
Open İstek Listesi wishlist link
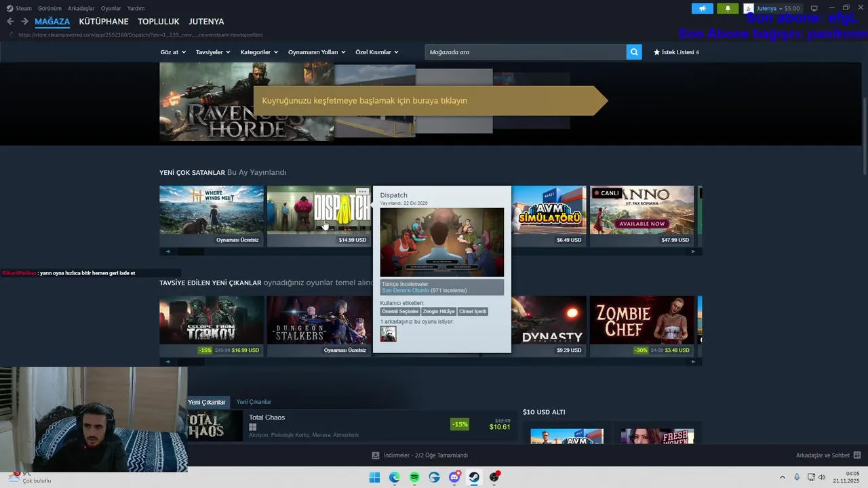[x=676, y=52]
